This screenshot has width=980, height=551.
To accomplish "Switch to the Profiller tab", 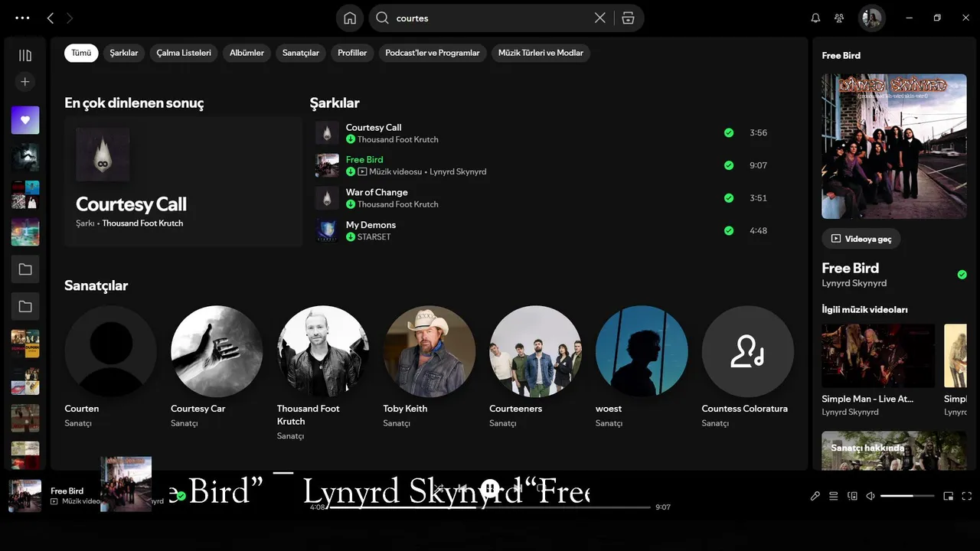I will pyautogui.click(x=352, y=53).
